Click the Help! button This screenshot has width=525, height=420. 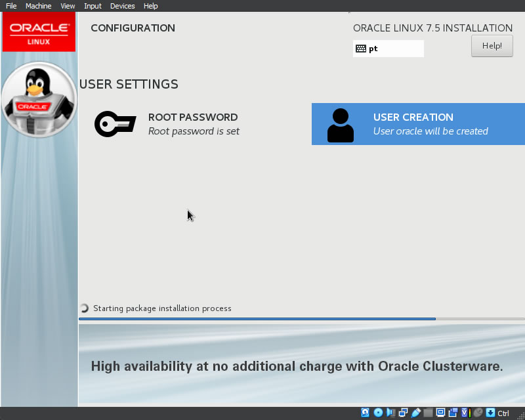(x=492, y=46)
